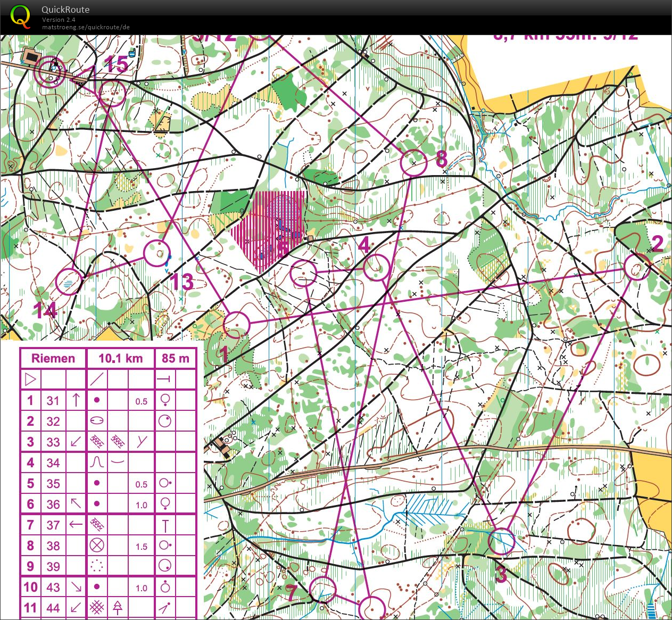Viewport: 672px width, 620px height.
Task: Click the 10.1 km course length cell
Action: (x=120, y=358)
